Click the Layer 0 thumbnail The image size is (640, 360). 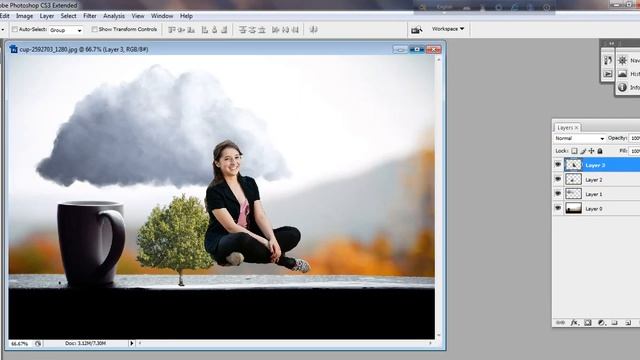pyautogui.click(x=573, y=208)
